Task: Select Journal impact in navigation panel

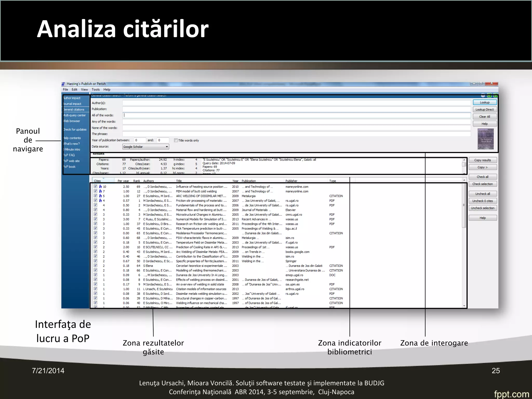Action: [x=72, y=104]
